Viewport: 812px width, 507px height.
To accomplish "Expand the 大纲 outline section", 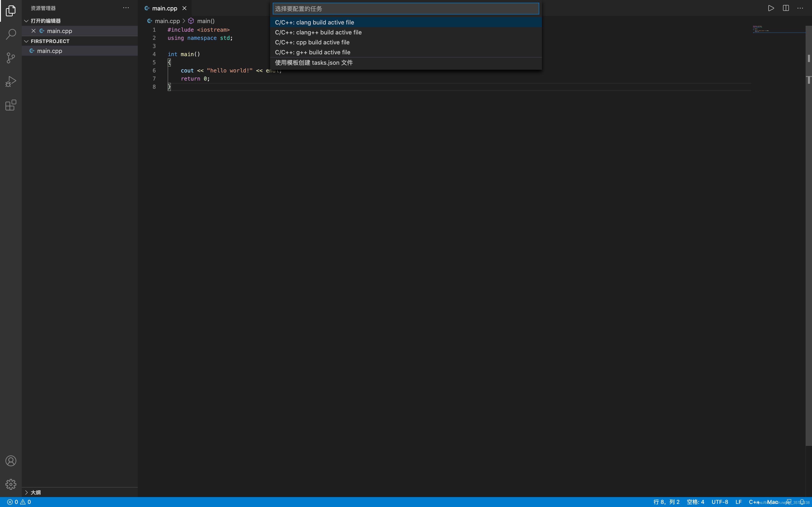I will coord(35,492).
